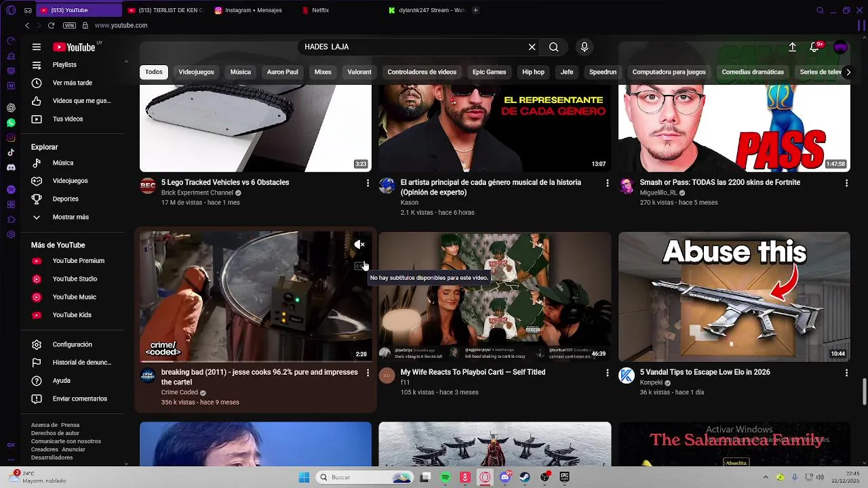Open options for My Wife Reacts video
This screenshot has height=488, width=868.
tap(608, 373)
